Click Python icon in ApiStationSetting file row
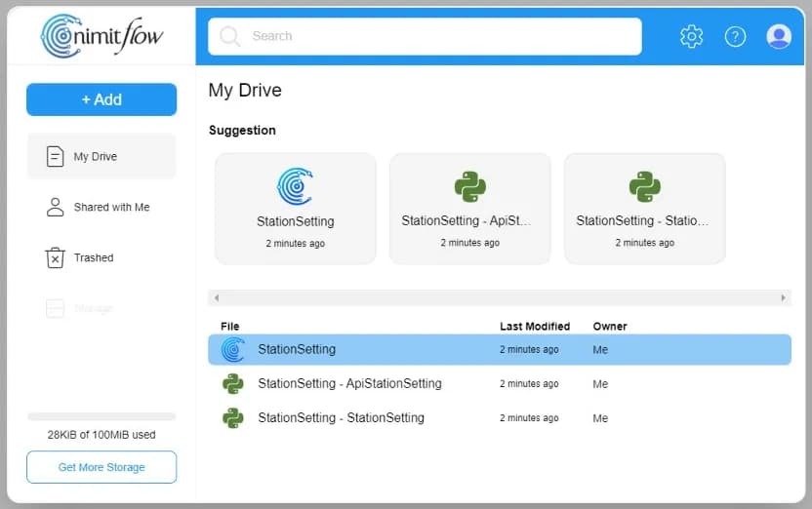This screenshot has width=812, height=509. [x=233, y=384]
